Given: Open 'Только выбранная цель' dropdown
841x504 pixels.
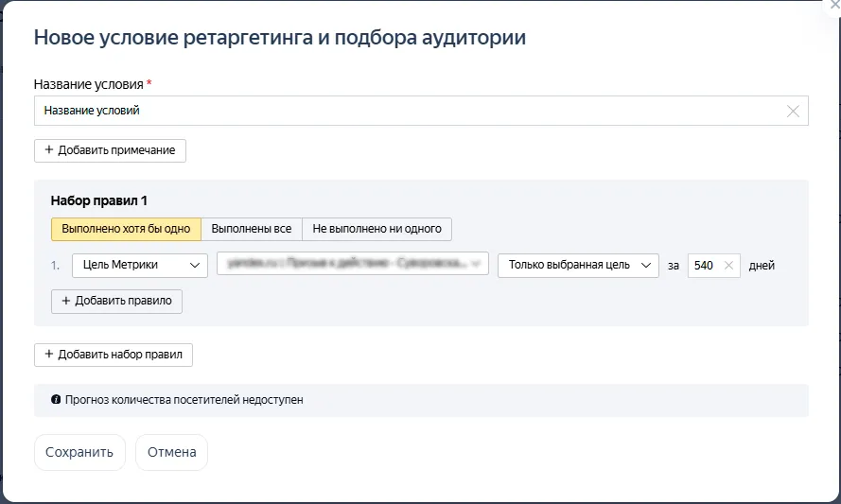Looking at the screenshot, I should [x=578, y=266].
